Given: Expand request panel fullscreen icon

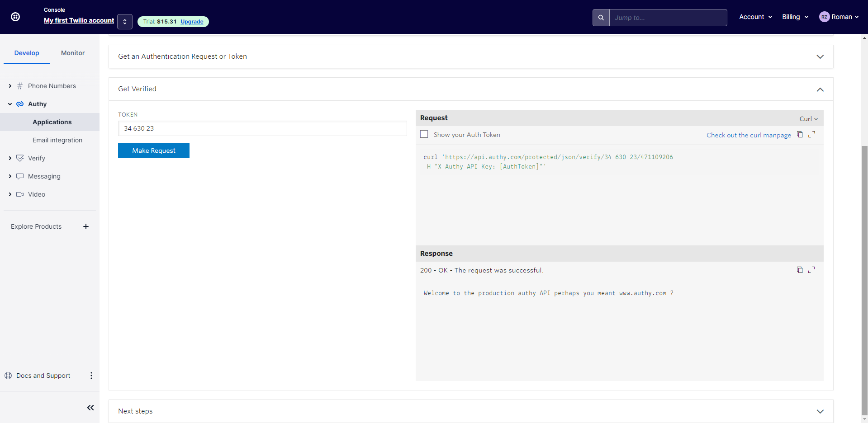Looking at the screenshot, I should pos(812,134).
